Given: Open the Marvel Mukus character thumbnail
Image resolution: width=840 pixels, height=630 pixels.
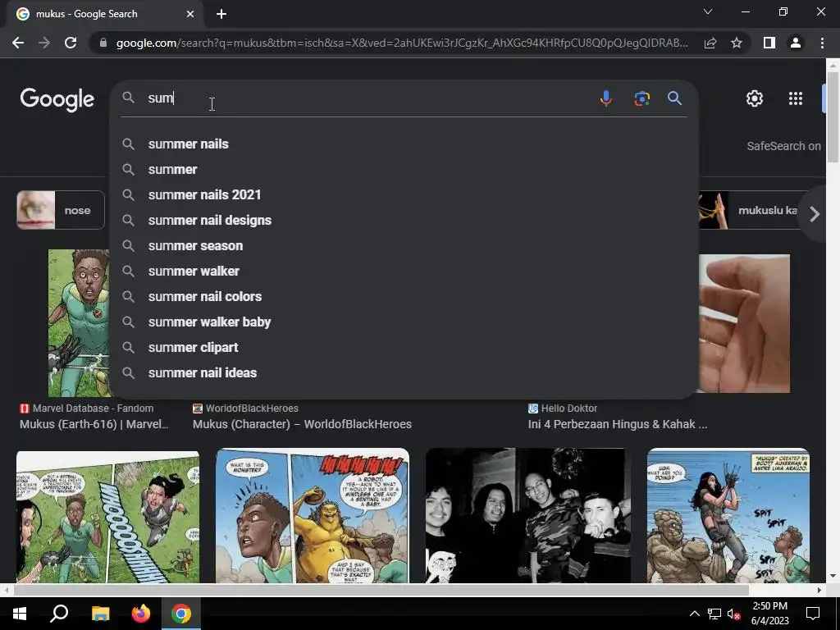Looking at the screenshot, I should pyautogui.click(x=79, y=323).
